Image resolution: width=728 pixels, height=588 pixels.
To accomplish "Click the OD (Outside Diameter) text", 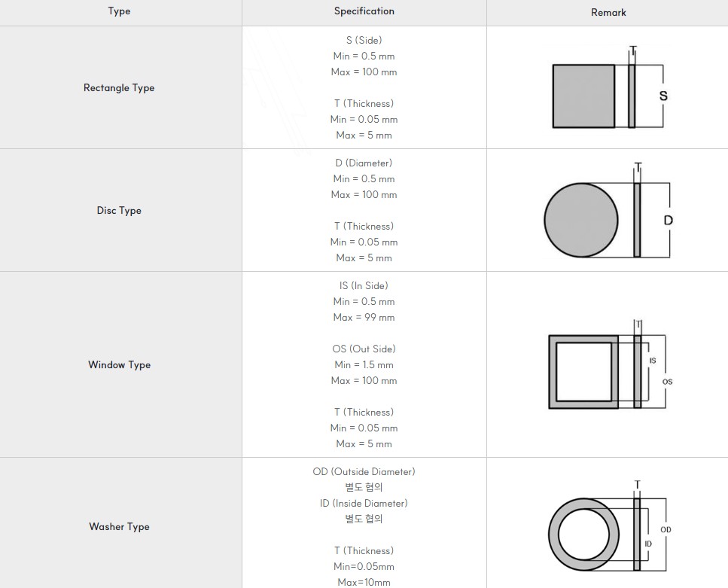I will tap(364, 471).
